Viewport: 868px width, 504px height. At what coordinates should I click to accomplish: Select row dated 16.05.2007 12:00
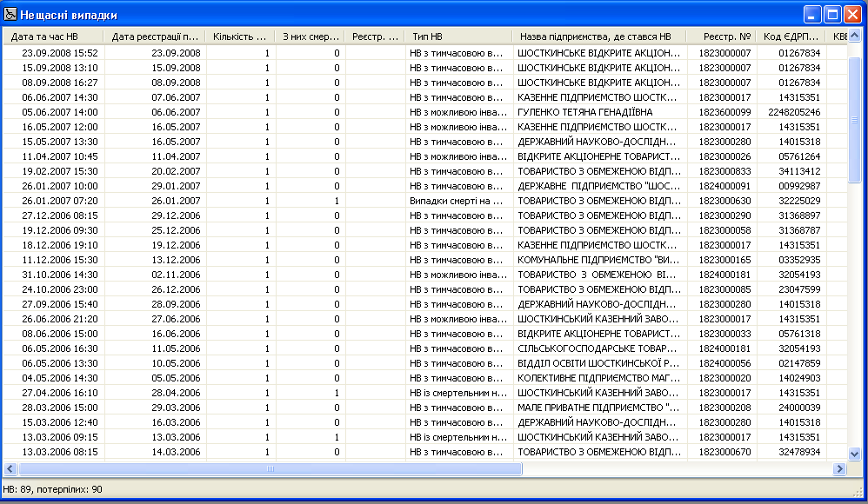pyautogui.click(x=424, y=127)
